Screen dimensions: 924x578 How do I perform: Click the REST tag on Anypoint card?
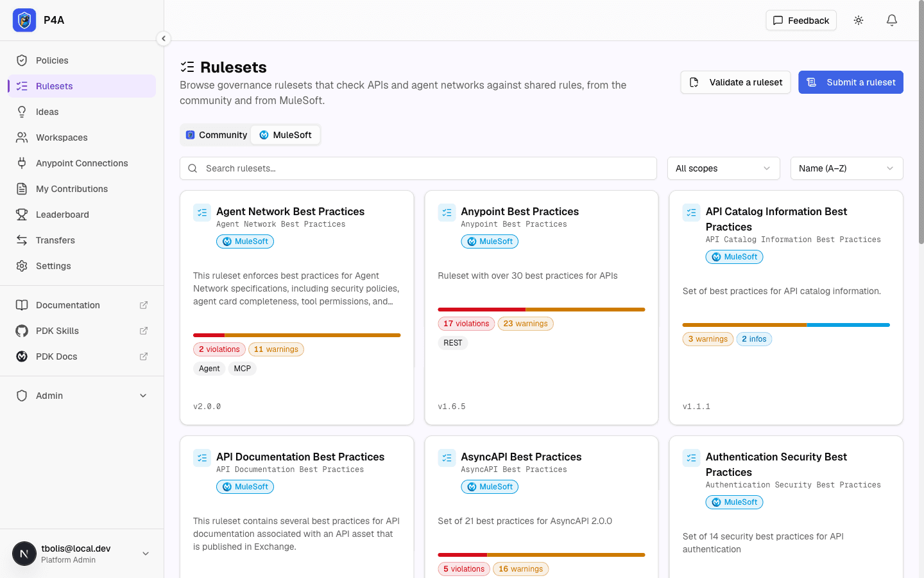pos(453,343)
